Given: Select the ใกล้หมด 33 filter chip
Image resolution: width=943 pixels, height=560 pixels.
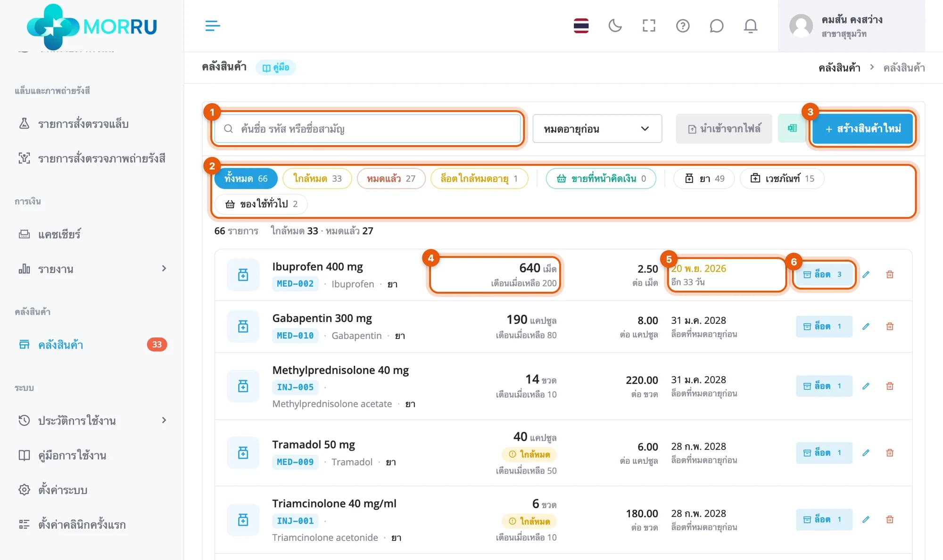Looking at the screenshot, I should pos(317,179).
